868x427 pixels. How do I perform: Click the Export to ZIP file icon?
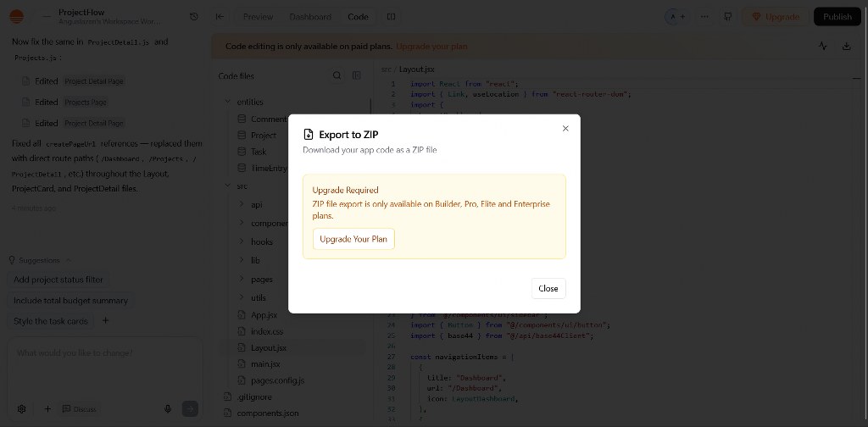pyautogui.click(x=309, y=135)
